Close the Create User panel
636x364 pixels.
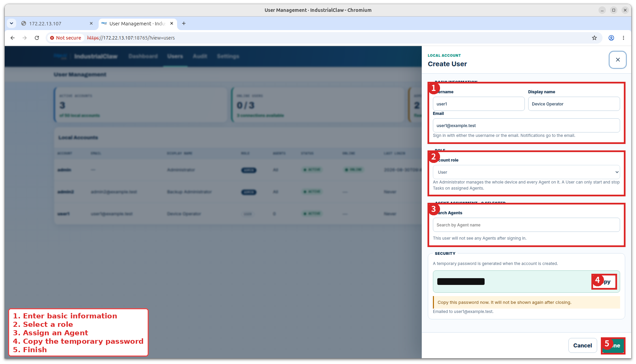(617, 60)
